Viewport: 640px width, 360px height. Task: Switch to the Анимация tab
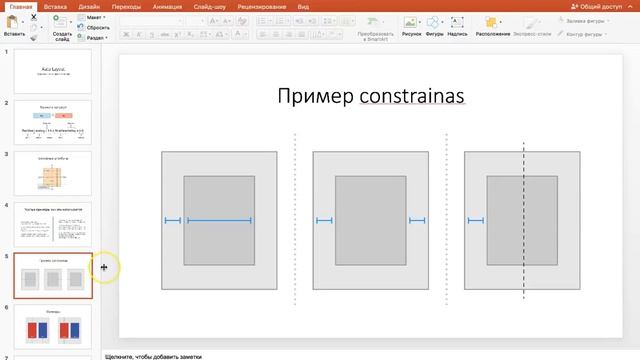pyautogui.click(x=167, y=7)
